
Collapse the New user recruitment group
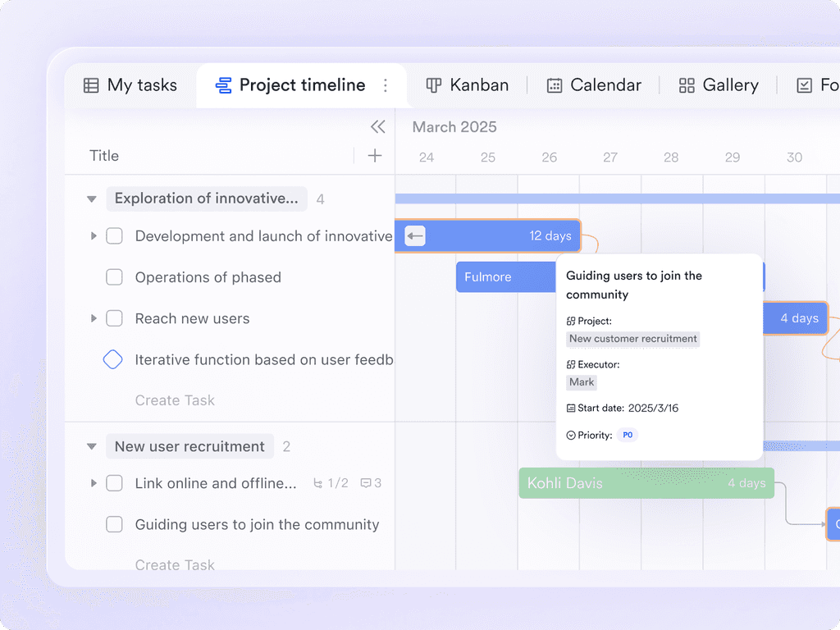pyautogui.click(x=91, y=446)
